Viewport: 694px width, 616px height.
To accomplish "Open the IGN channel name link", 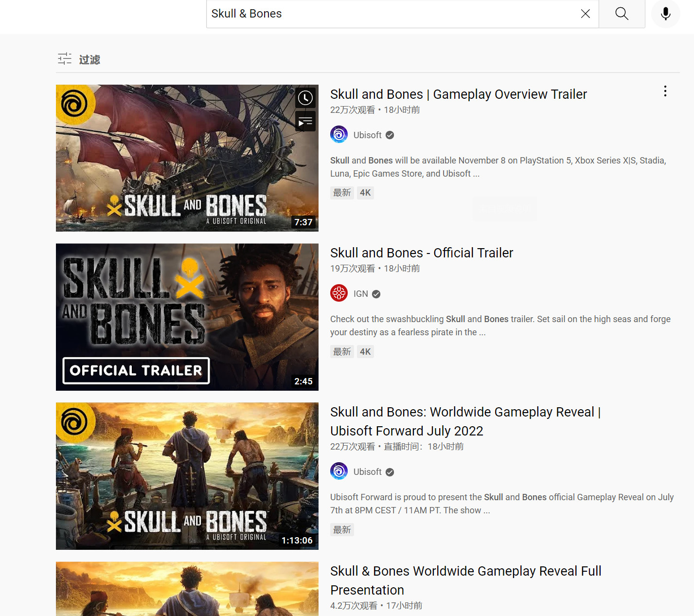I will click(360, 294).
